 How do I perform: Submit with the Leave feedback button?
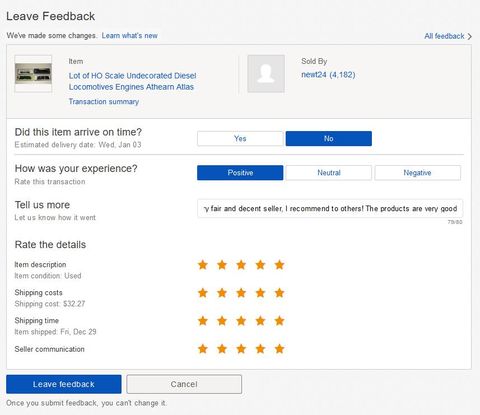tap(64, 384)
